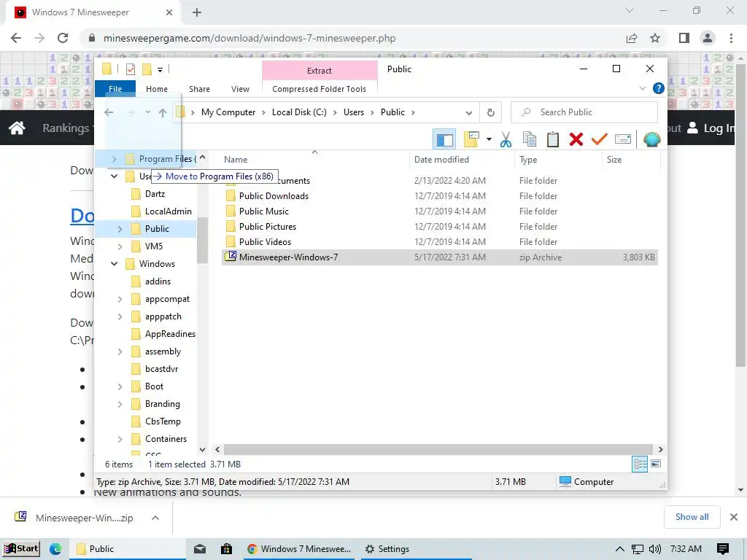Viewport: 747px width, 560px height.
Task: Open the File ribbon tab
Action: pyautogui.click(x=115, y=89)
